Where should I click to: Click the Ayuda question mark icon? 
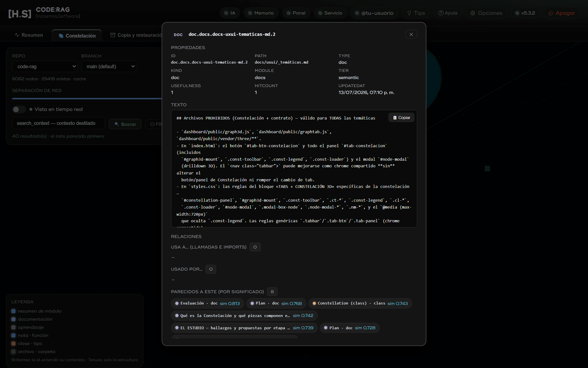[x=441, y=13]
